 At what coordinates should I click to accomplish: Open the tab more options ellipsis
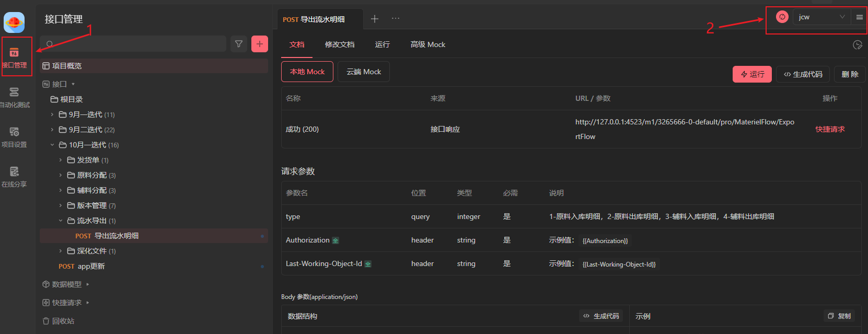click(x=396, y=19)
